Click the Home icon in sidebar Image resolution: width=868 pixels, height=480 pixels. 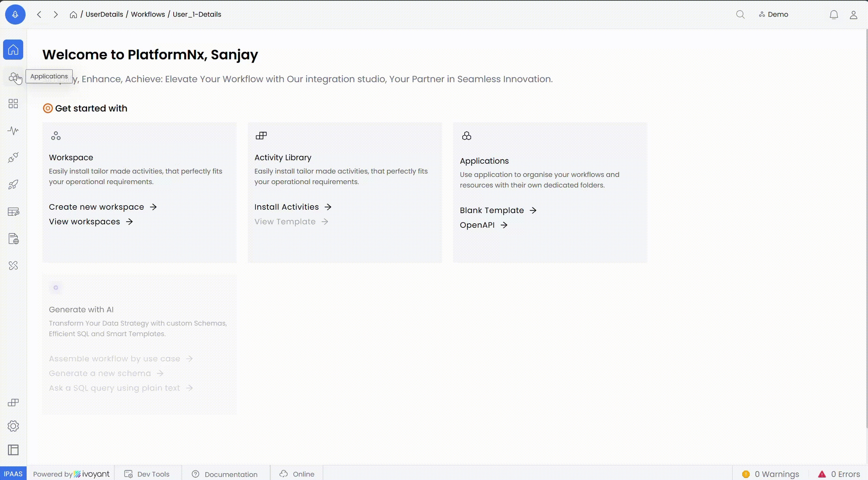[13, 50]
